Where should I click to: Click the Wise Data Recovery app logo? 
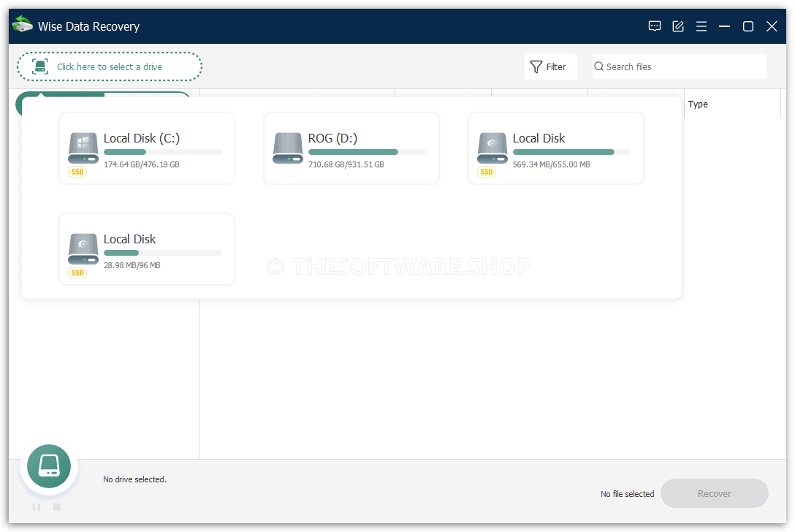(x=23, y=25)
